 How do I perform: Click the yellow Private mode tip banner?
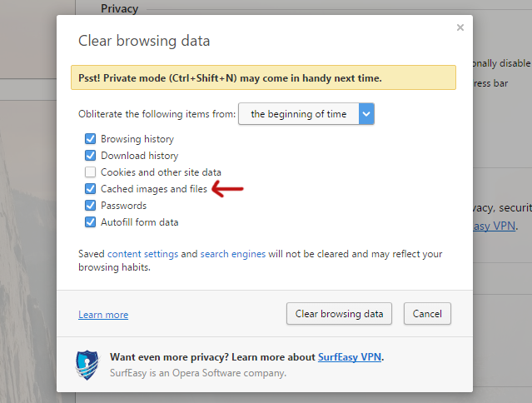coord(263,77)
